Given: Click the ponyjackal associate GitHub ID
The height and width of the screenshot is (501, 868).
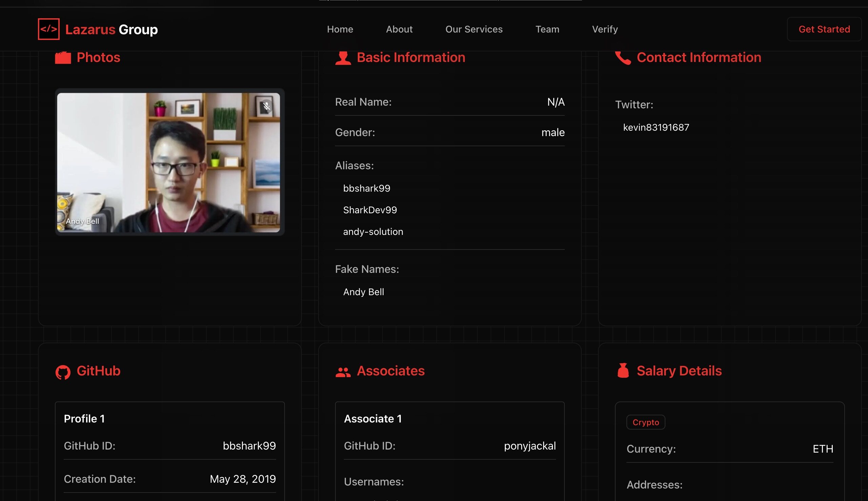Looking at the screenshot, I should (530, 445).
